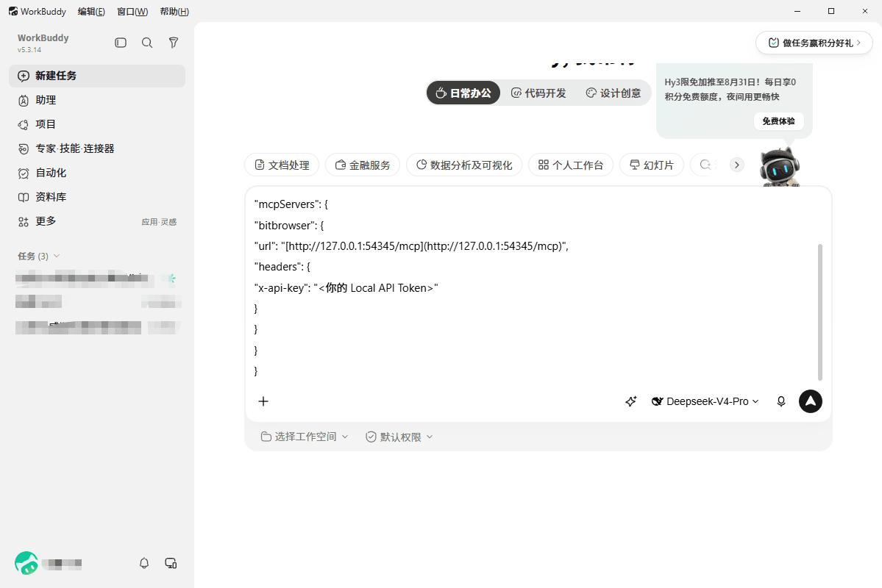Open first blurred task in list
The height and width of the screenshot is (588, 882).
coord(97,278)
